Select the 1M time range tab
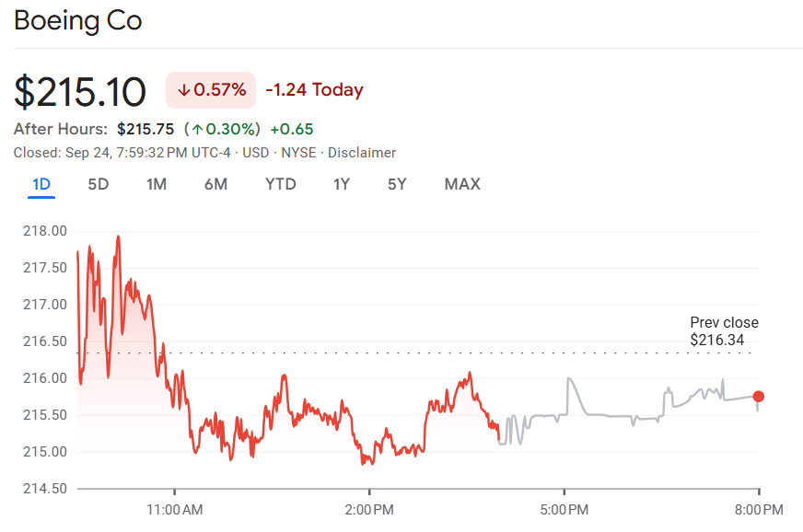Image resolution: width=803 pixels, height=532 pixels. [157, 184]
